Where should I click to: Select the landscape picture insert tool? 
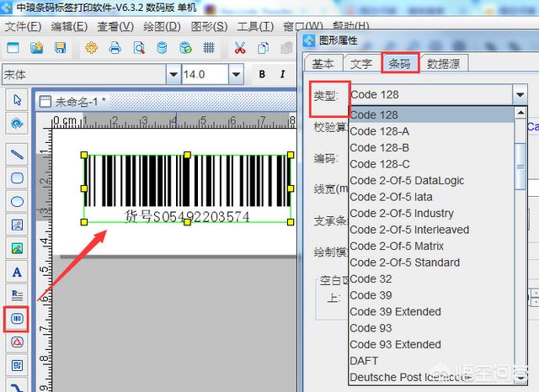17,248
